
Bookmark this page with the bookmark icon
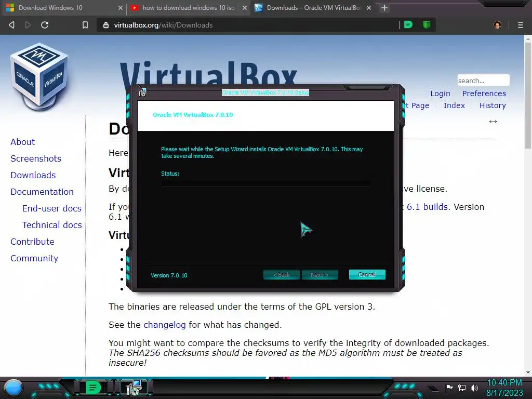[85, 25]
